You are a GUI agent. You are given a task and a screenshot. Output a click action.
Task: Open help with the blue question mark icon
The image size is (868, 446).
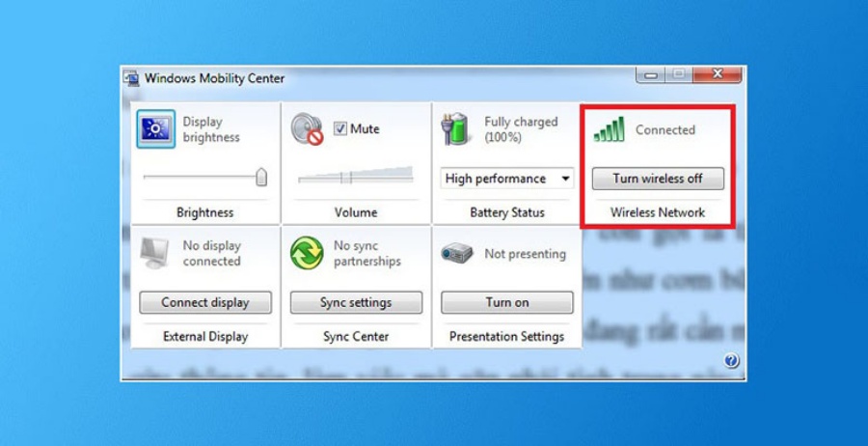click(731, 361)
